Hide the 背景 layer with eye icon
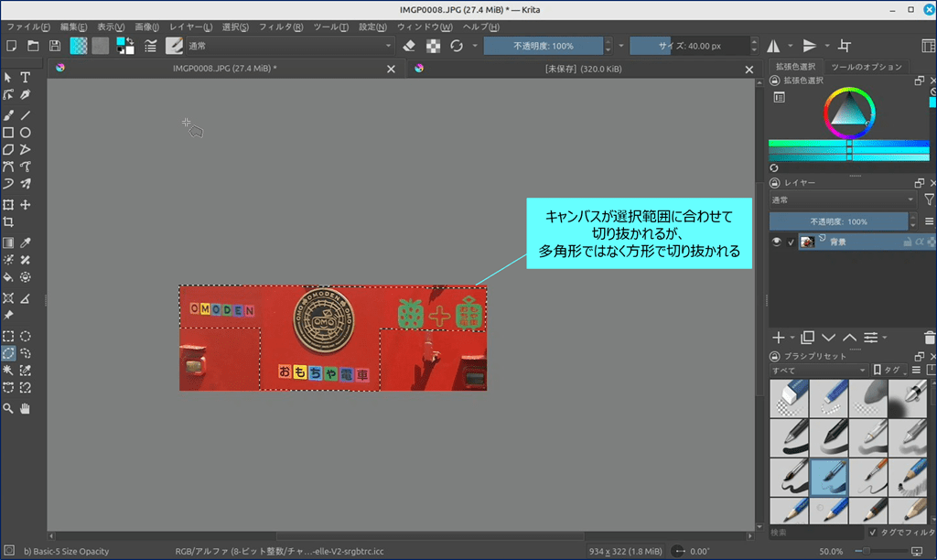 tap(777, 242)
